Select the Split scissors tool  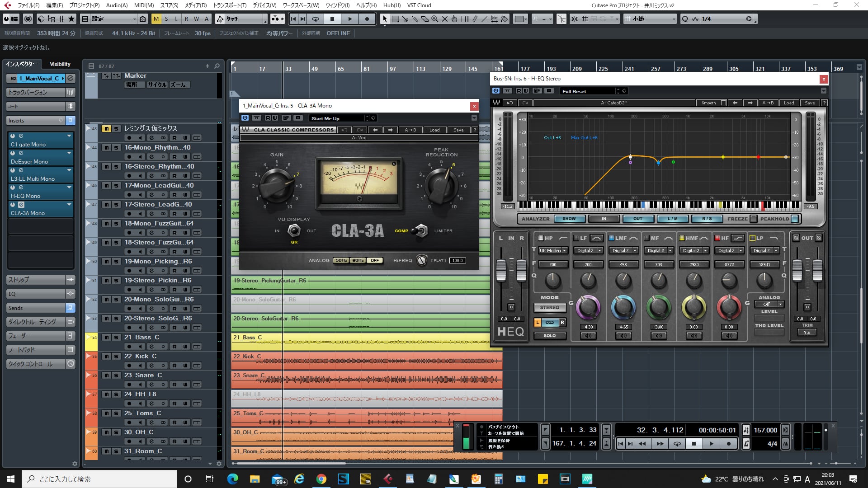405,19
